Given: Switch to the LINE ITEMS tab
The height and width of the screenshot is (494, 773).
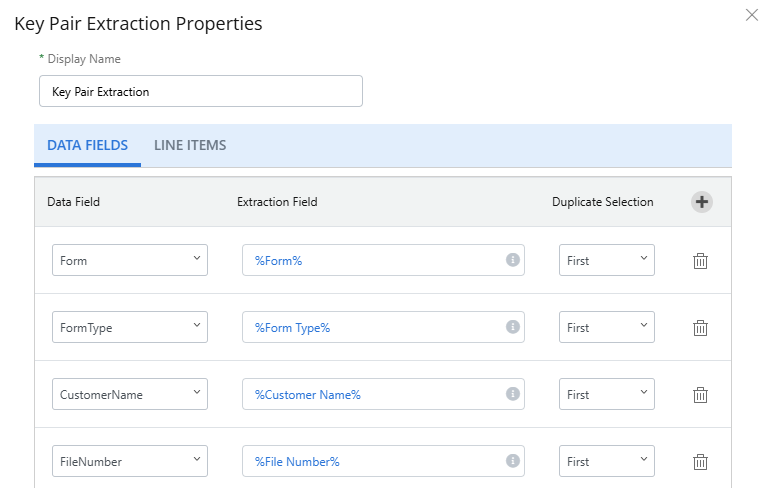Looking at the screenshot, I should tap(190, 146).
